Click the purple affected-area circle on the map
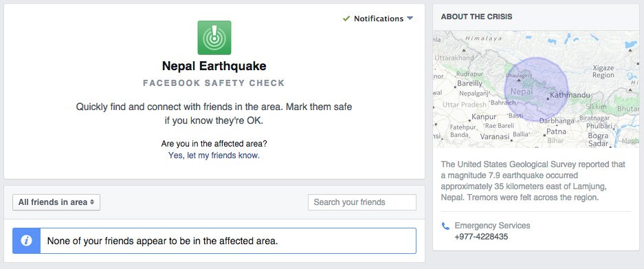This screenshot has height=269, width=644. click(536, 89)
